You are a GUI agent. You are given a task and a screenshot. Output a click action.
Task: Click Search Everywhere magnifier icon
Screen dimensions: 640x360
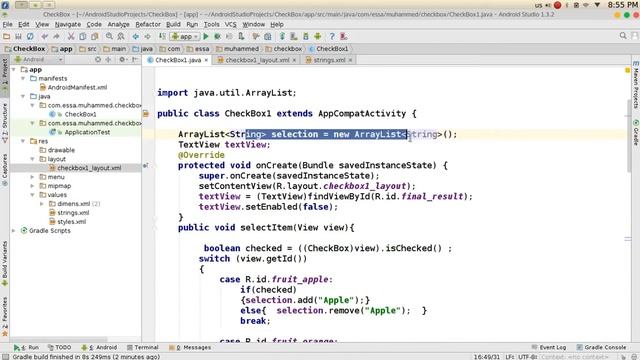click(x=623, y=36)
